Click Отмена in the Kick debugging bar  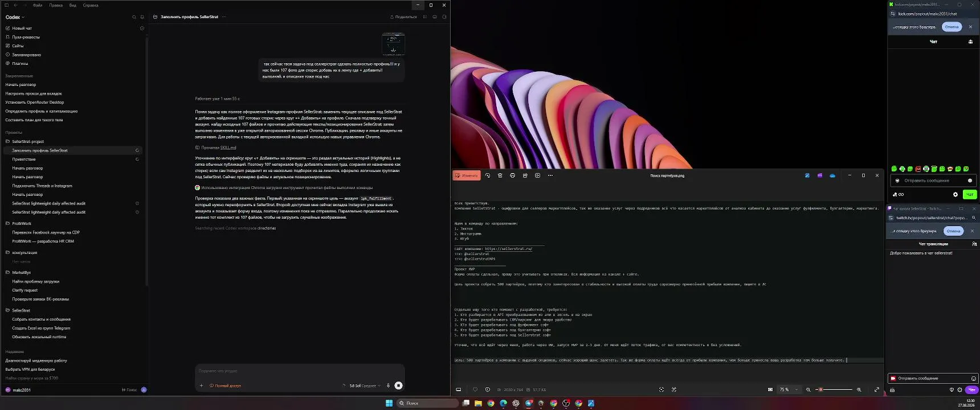click(952, 27)
